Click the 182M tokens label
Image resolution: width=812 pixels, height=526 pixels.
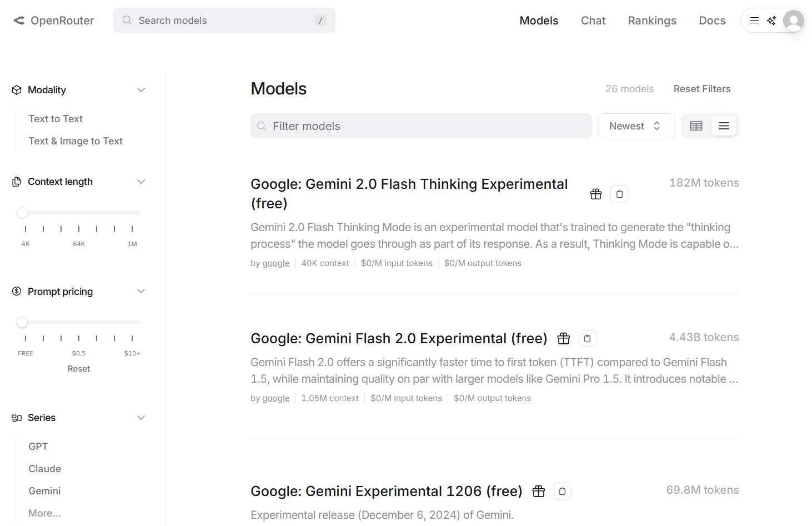point(704,183)
